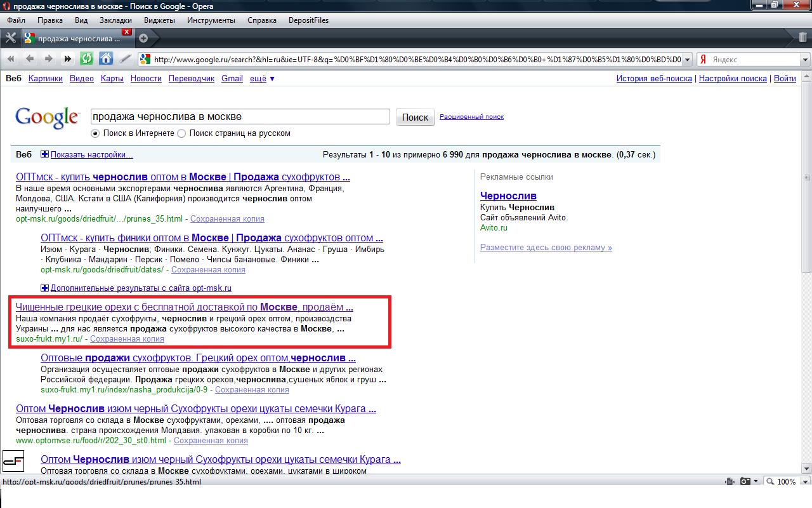This screenshot has height=508, width=812.
Task: Click the thumbnail icon beside optomvse result
Action: coord(13,460)
